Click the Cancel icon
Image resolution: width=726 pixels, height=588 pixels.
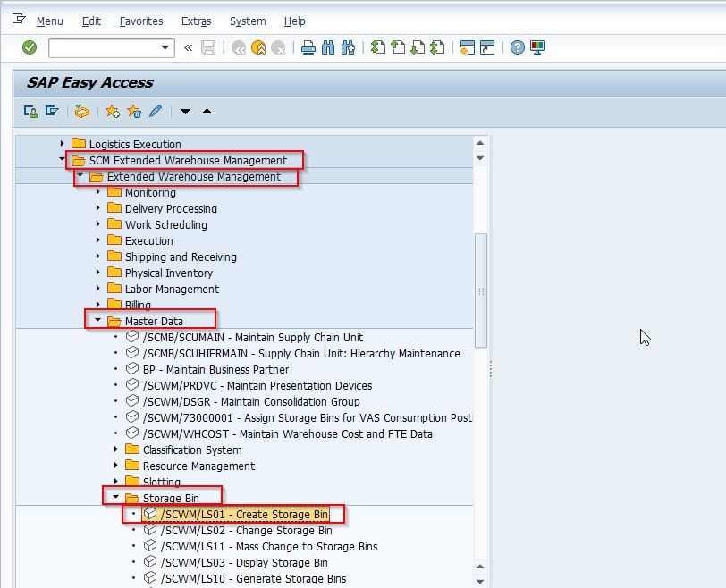(x=278, y=47)
